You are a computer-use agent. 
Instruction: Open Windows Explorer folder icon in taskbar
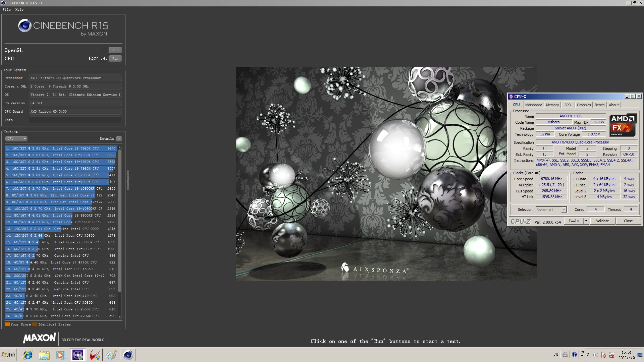[x=44, y=355]
